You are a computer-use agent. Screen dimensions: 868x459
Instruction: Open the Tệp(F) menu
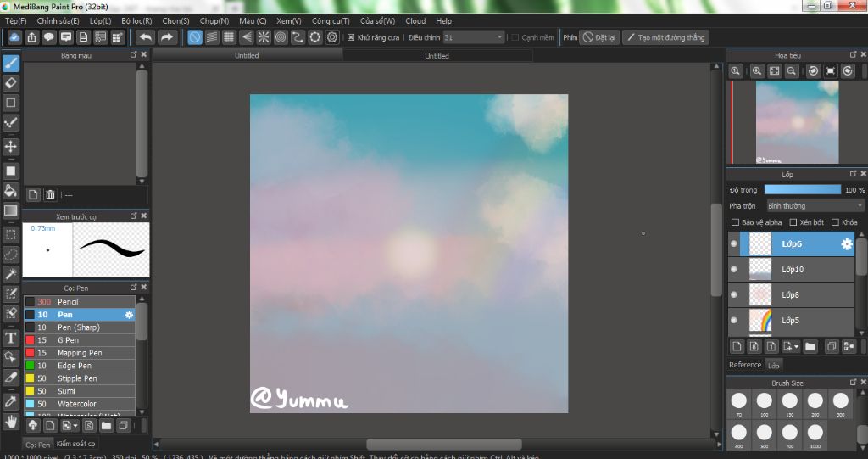point(15,20)
